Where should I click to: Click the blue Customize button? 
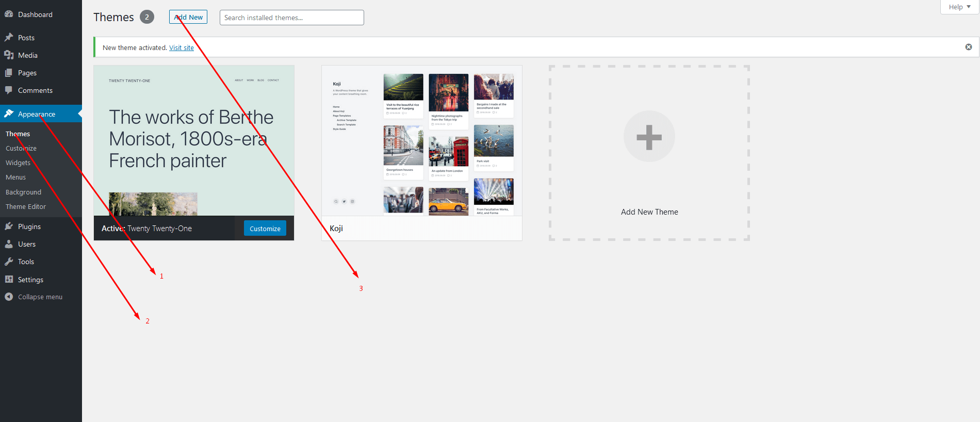point(265,229)
